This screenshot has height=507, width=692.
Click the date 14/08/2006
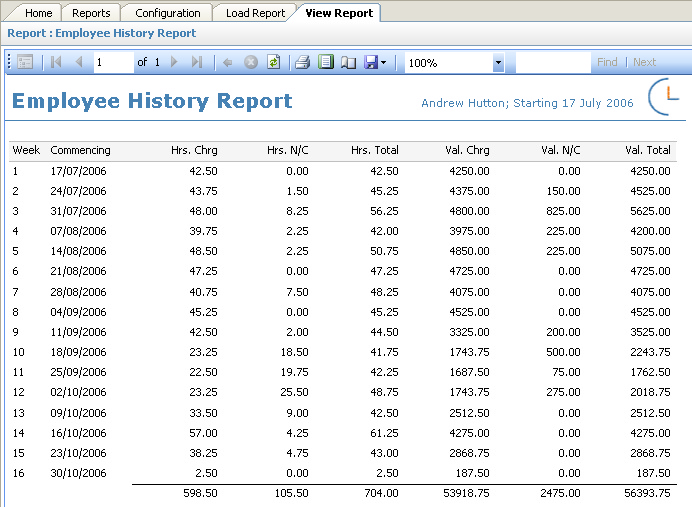tap(78, 251)
